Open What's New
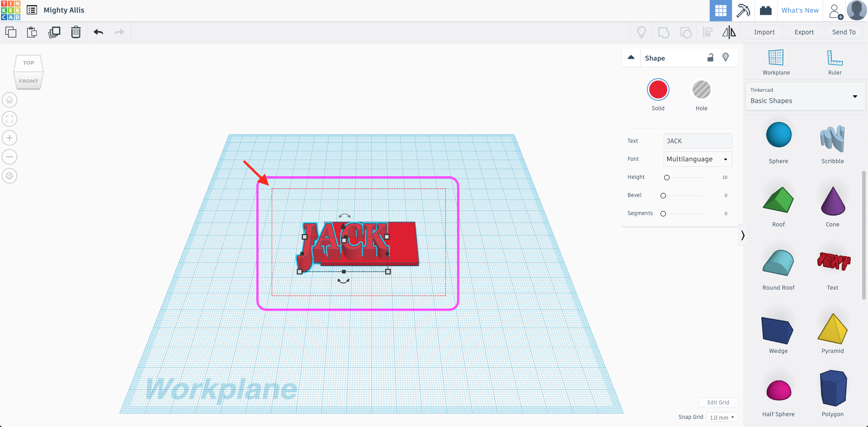The image size is (868, 427). pos(800,10)
